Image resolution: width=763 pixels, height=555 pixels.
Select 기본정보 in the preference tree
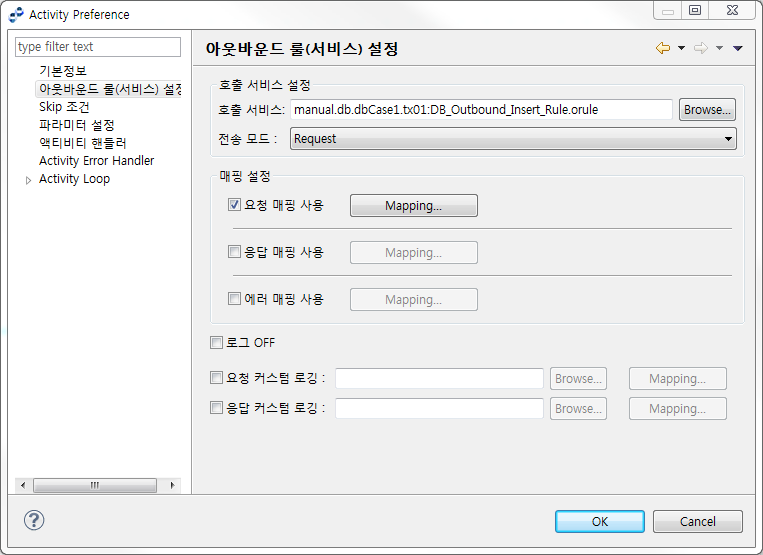[63, 71]
